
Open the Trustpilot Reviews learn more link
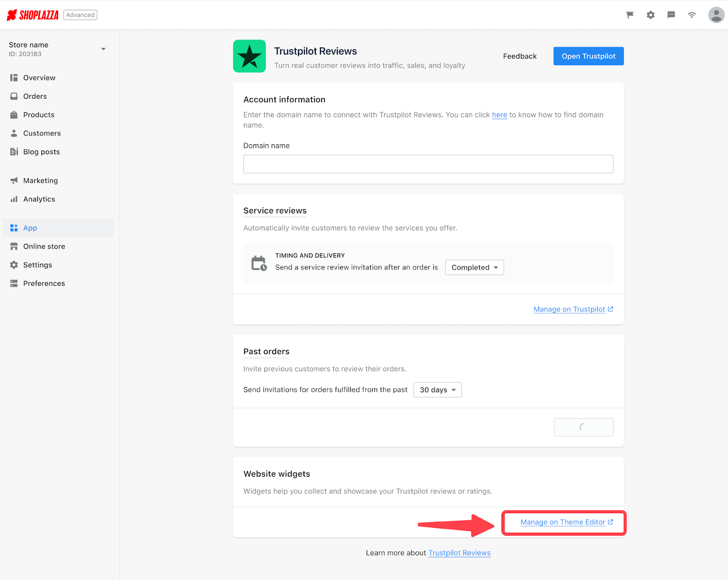(460, 553)
